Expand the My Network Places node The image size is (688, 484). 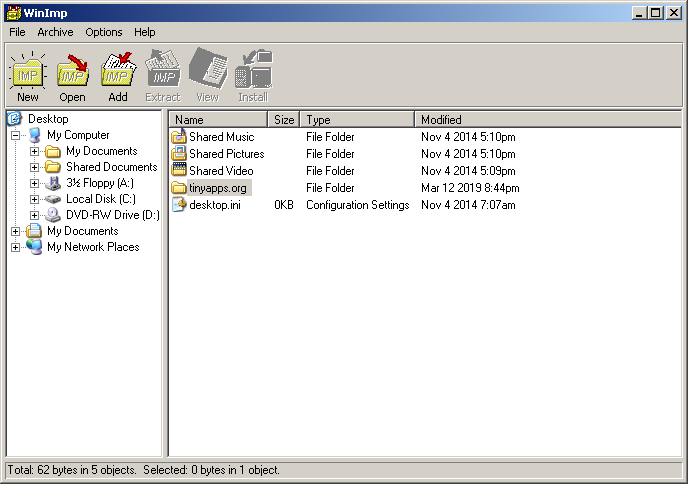coord(16,247)
